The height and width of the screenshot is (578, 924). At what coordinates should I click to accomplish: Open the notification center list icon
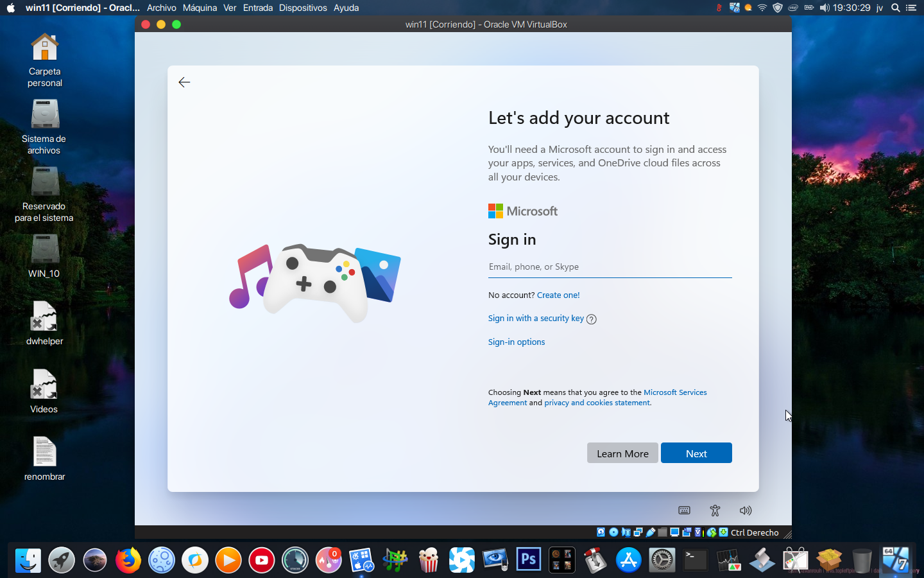911,8
